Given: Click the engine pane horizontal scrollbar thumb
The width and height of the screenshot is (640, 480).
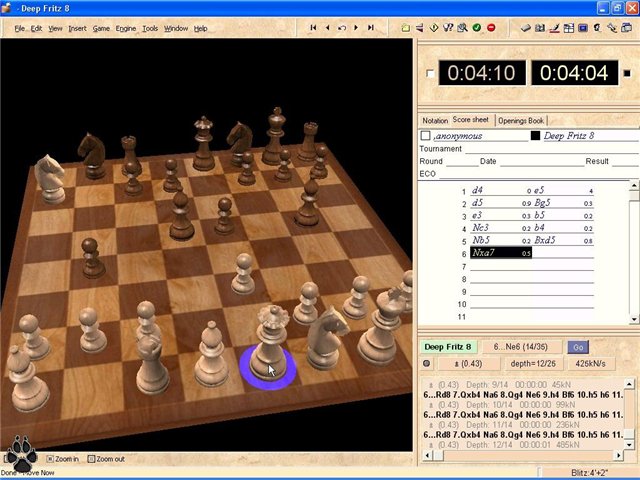Looking at the screenshot, I should 438,455.
